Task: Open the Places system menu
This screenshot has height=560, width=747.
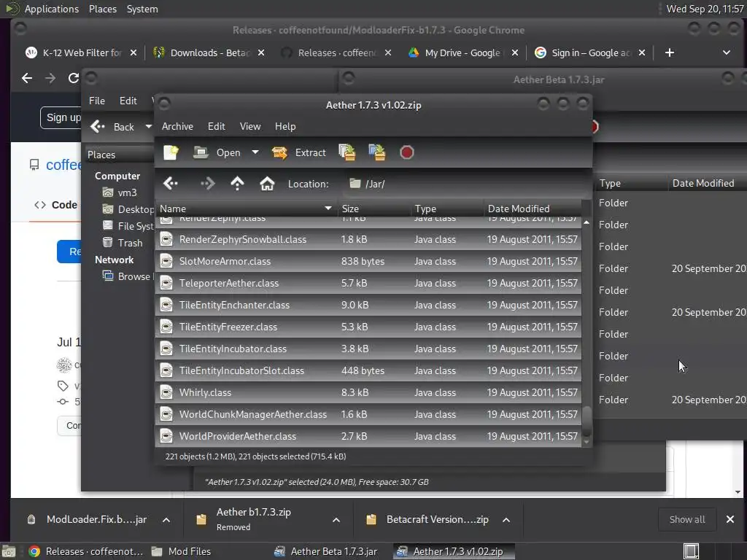Action: (102, 9)
